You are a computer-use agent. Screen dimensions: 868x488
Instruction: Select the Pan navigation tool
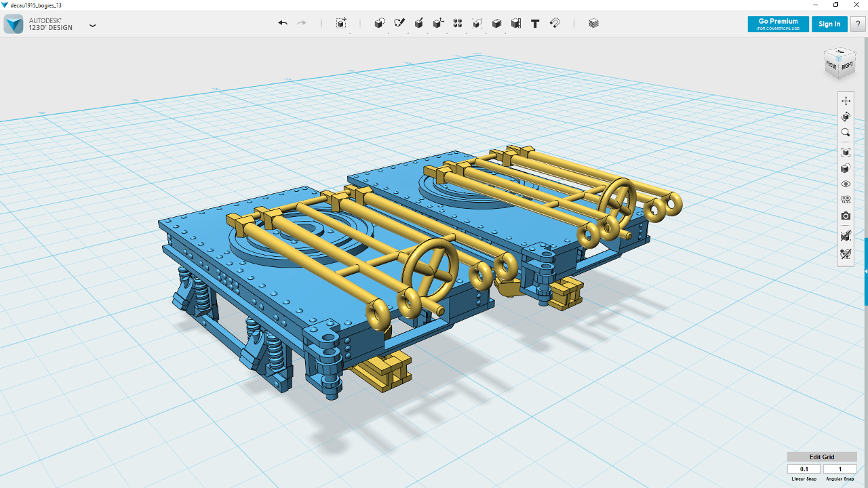846,100
